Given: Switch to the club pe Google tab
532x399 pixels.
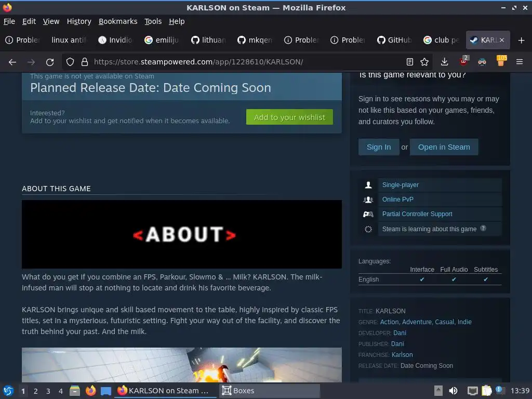Looking at the screenshot, I should 441,40.
